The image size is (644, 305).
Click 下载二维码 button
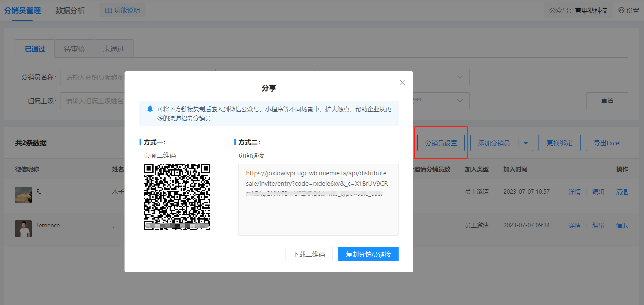click(309, 254)
